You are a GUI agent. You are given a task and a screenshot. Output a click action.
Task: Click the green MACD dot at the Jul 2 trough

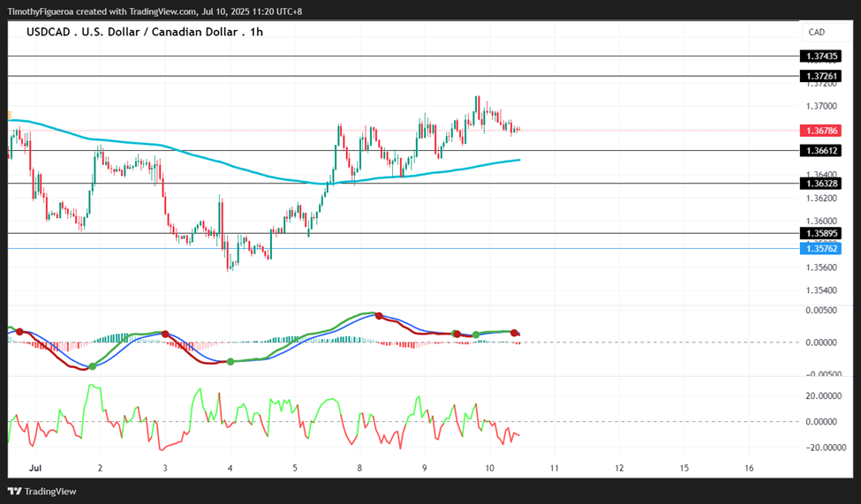pos(92,366)
